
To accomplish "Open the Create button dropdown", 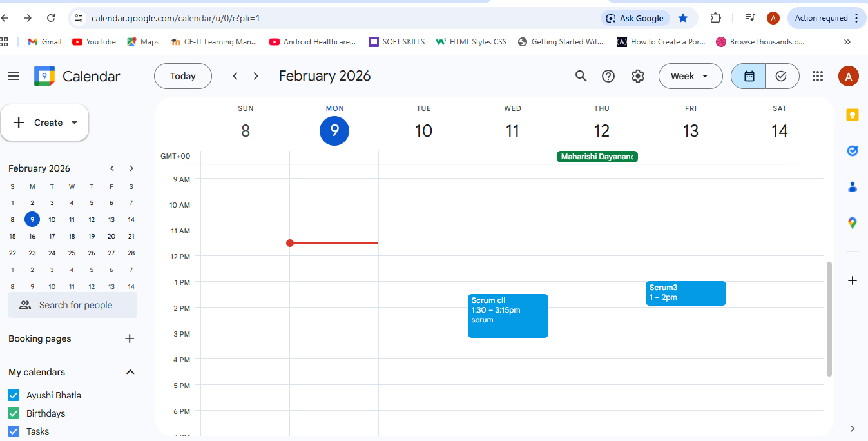I will [74, 122].
